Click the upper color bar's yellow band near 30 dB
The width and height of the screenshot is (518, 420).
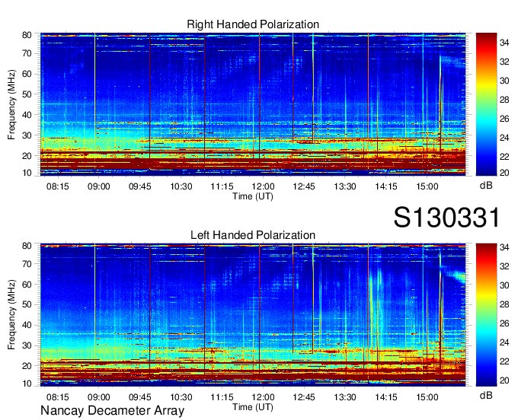click(x=486, y=81)
